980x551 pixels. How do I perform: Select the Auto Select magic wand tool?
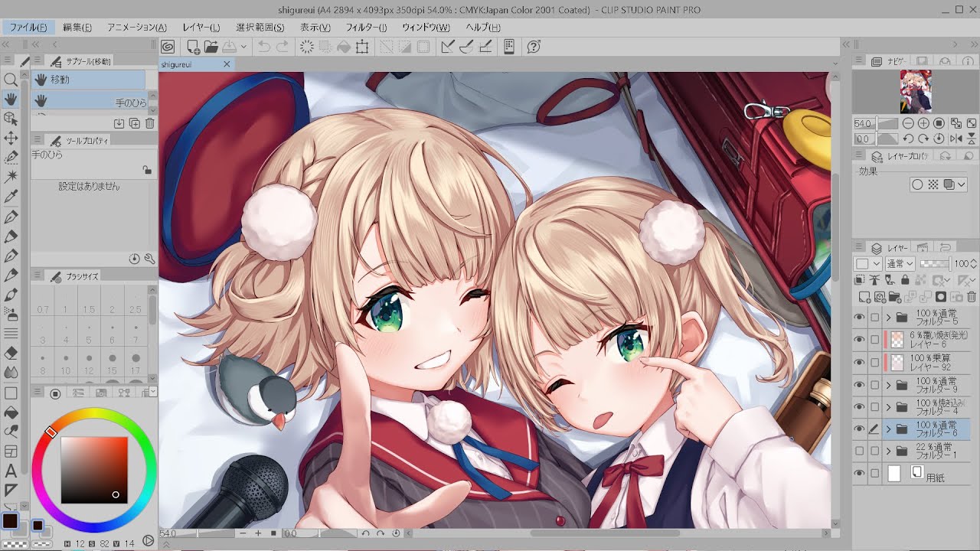[11, 177]
